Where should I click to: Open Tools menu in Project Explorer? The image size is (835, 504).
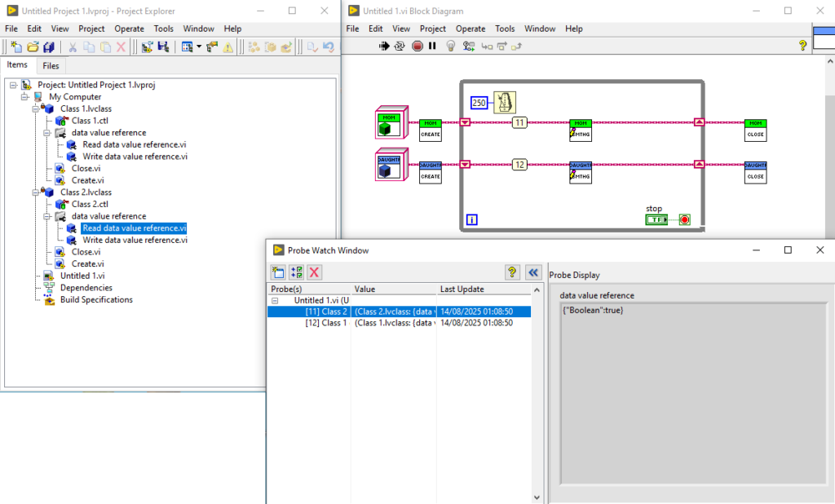coord(163,29)
